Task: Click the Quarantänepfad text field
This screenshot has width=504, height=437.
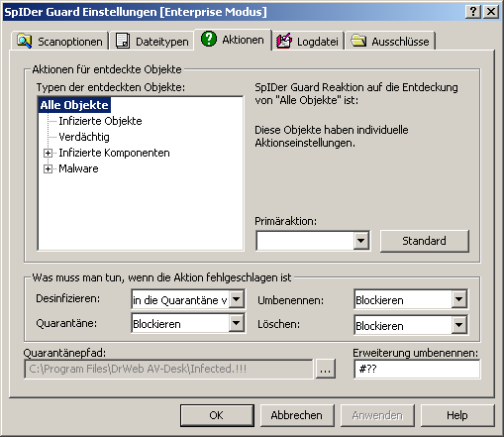Action: 168,369
